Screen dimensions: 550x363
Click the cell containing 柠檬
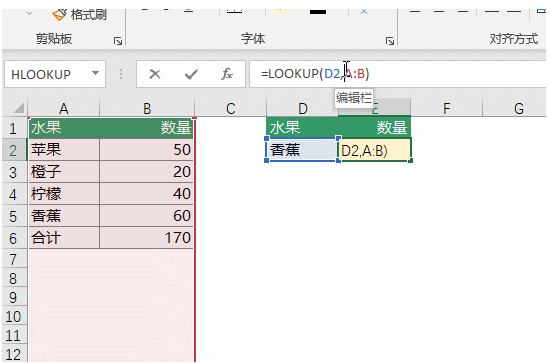(64, 194)
